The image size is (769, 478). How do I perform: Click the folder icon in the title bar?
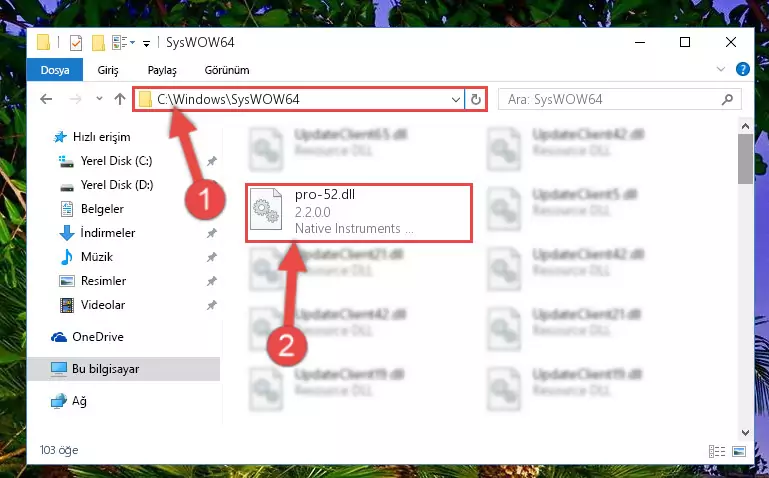(x=44, y=43)
